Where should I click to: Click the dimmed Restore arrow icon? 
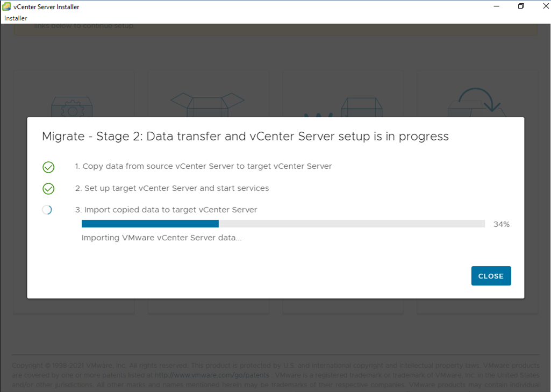(x=476, y=102)
